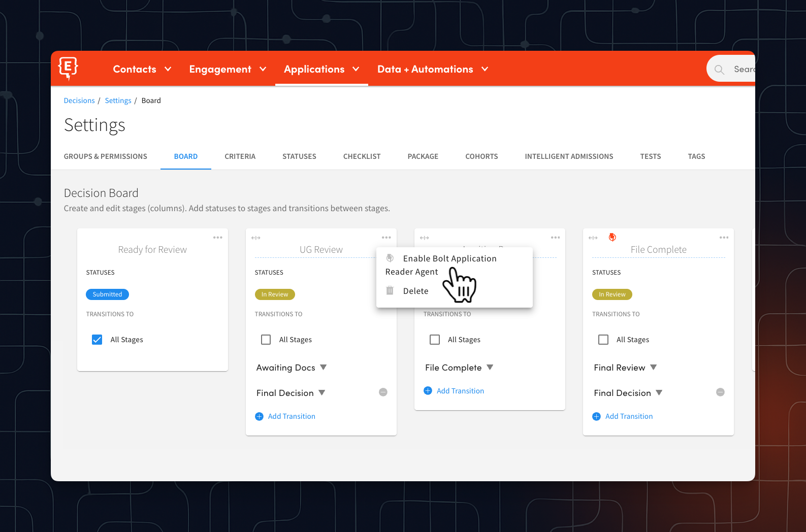Click the File Complete column title

coord(659,250)
